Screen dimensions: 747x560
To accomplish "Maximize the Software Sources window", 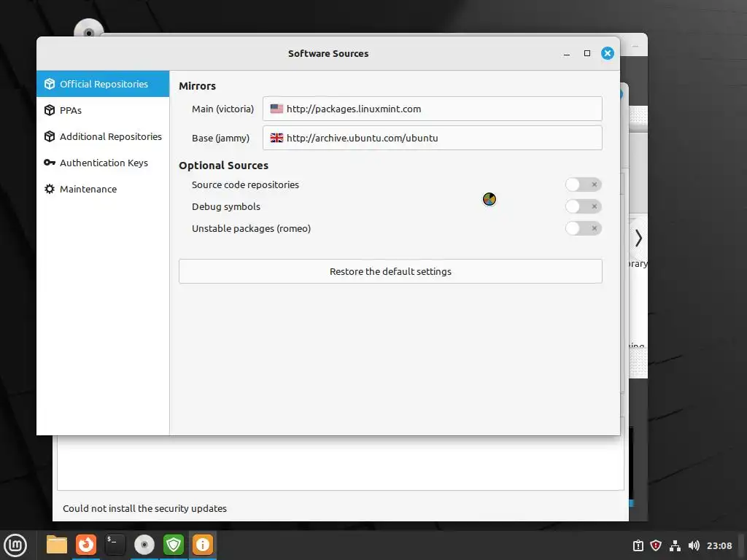I will 587,53.
